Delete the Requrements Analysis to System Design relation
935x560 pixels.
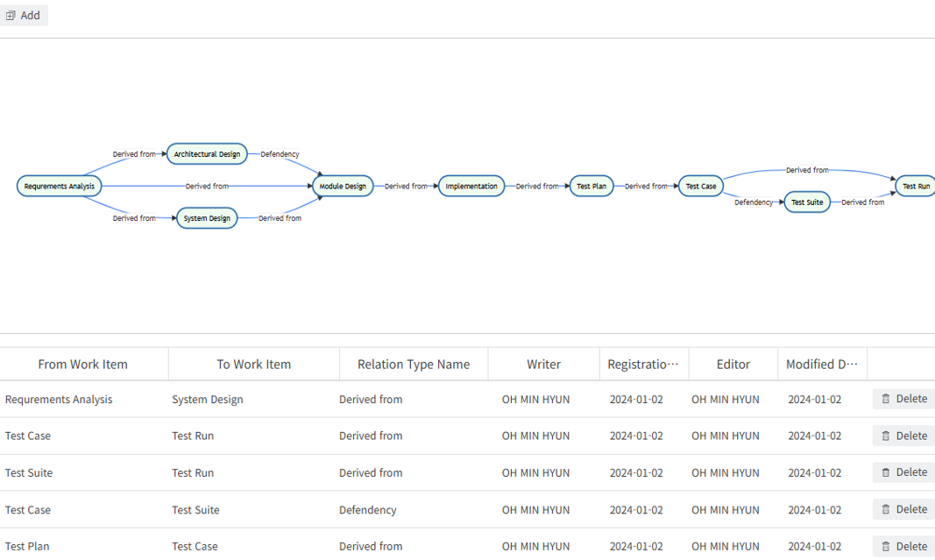point(903,399)
